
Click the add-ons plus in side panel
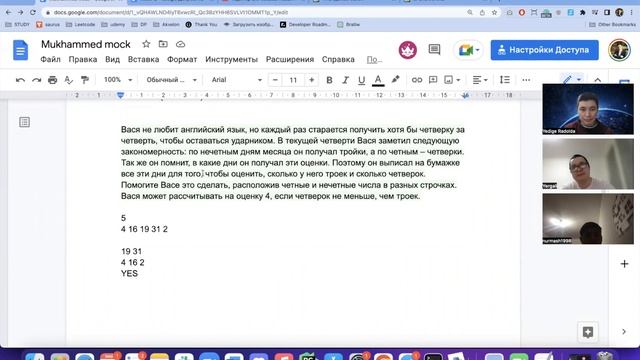click(624, 264)
